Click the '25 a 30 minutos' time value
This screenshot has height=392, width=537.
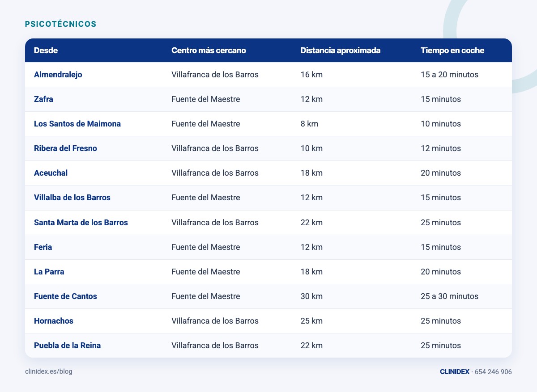pyautogui.click(x=449, y=296)
